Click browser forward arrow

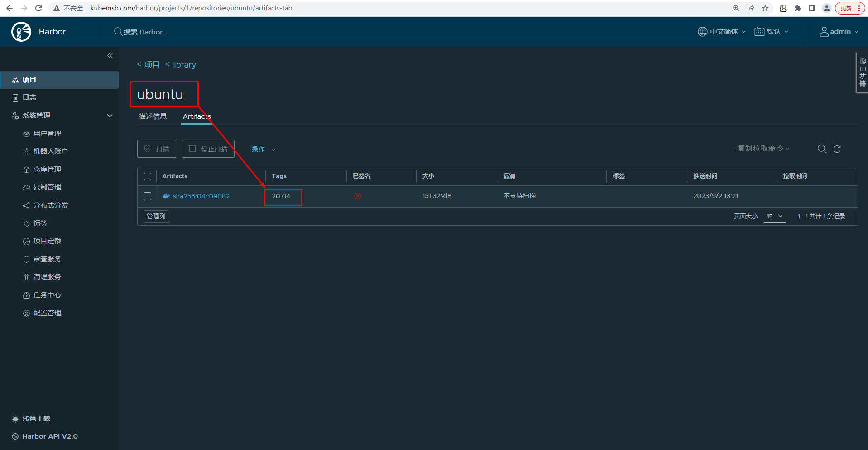click(x=24, y=8)
